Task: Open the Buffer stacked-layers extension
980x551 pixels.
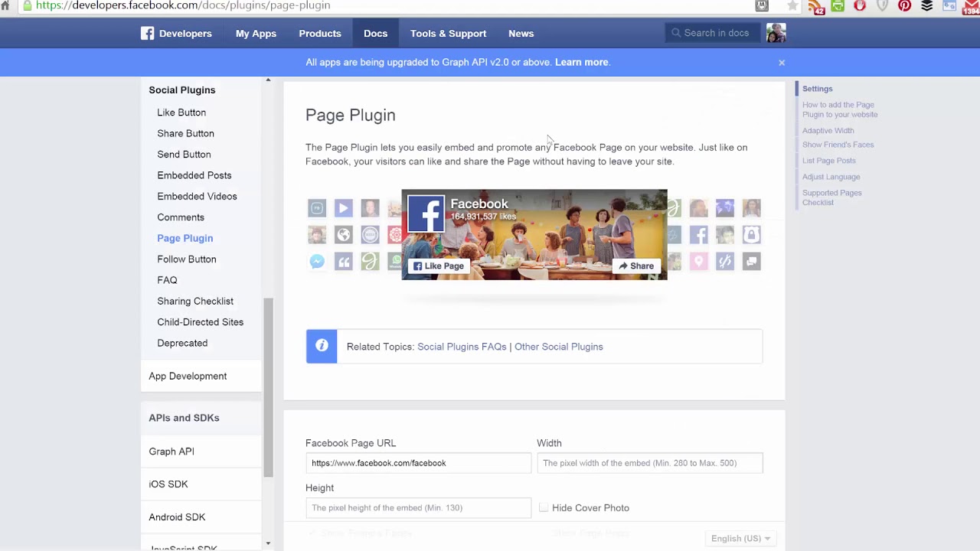Action: pyautogui.click(x=926, y=5)
